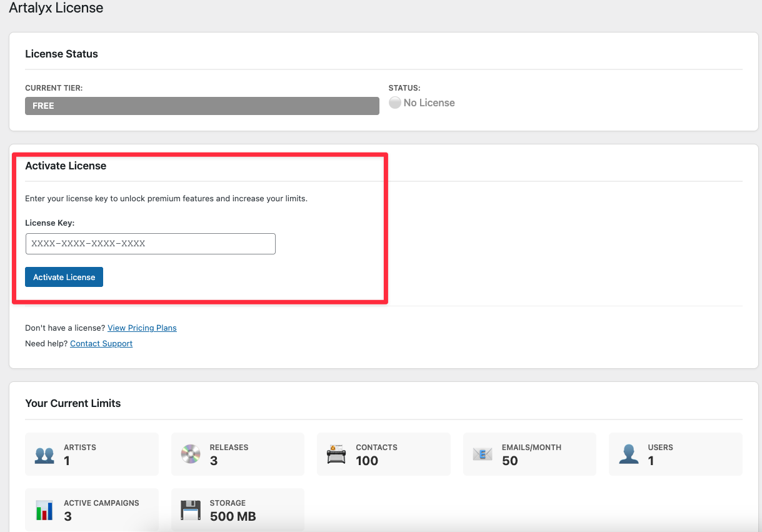Click the Emails/Month envelope icon

pyautogui.click(x=483, y=454)
